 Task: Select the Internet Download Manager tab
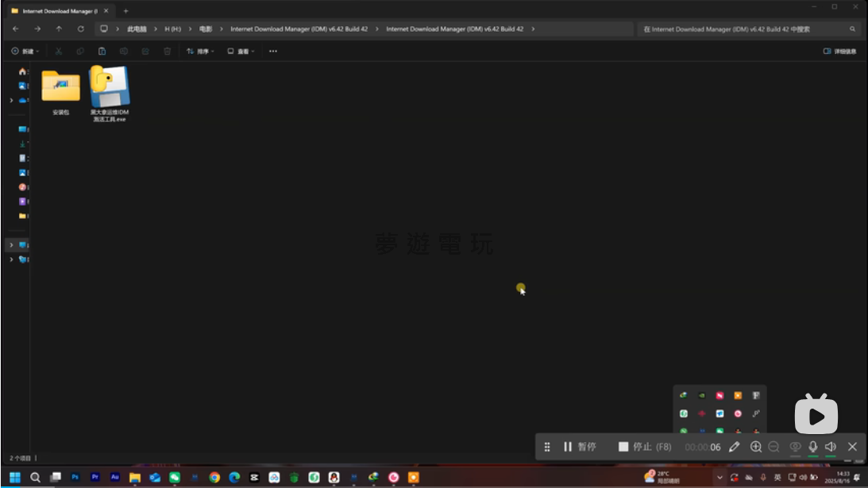pyautogui.click(x=58, y=10)
